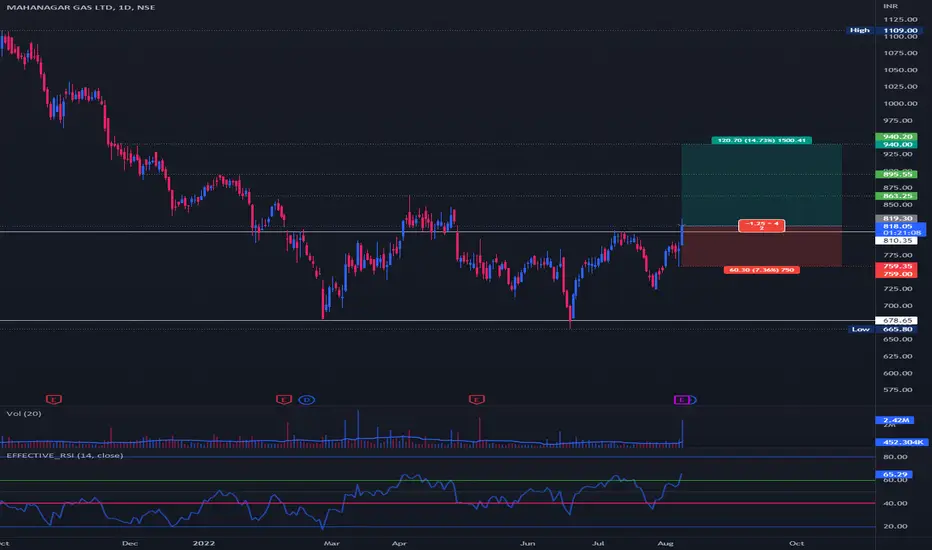Click the Aug label on the time axis
Image resolution: width=932 pixels, height=550 pixels.
click(x=665, y=543)
